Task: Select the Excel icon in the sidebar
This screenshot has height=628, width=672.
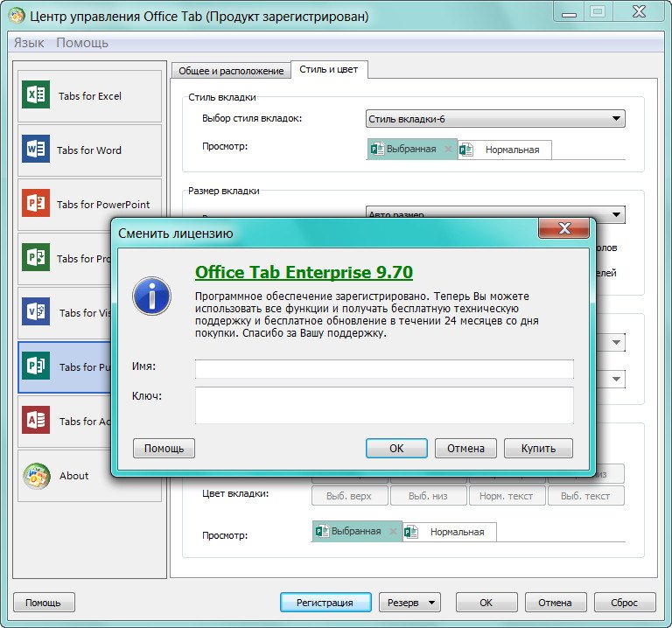Action: pyautogui.click(x=36, y=94)
